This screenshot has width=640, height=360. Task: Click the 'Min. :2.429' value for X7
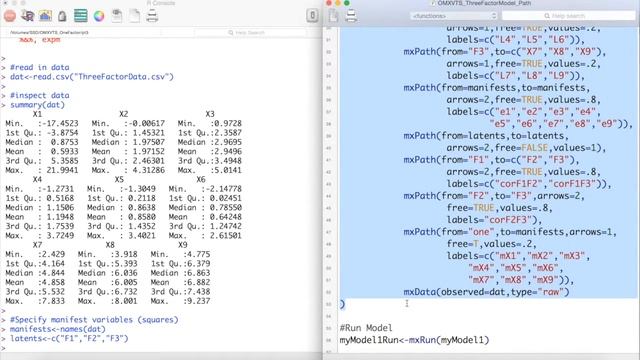pyautogui.click(x=35, y=254)
